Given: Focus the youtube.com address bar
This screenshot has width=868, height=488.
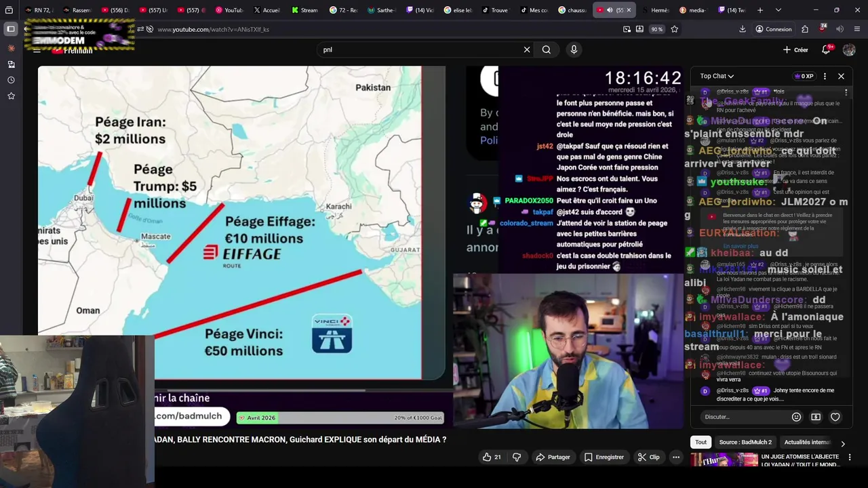Looking at the screenshot, I should pyautogui.click(x=380, y=29).
